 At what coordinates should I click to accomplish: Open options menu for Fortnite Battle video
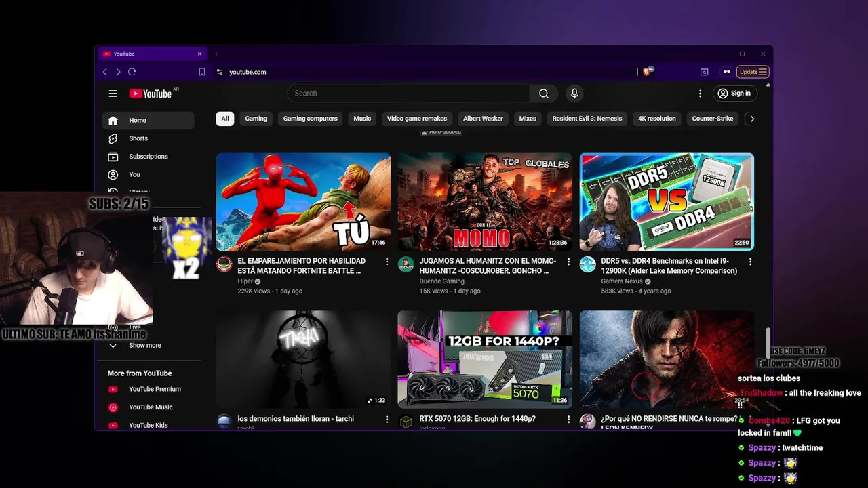pos(387,262)
